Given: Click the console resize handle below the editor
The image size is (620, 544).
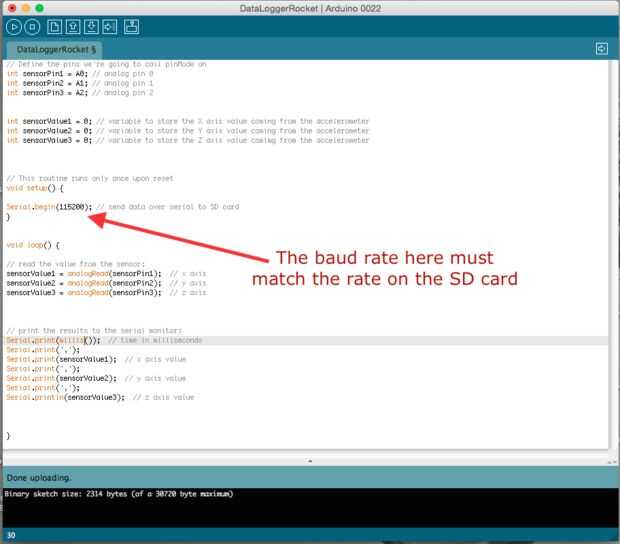Looking at the screenshot, I should [310, 461].
